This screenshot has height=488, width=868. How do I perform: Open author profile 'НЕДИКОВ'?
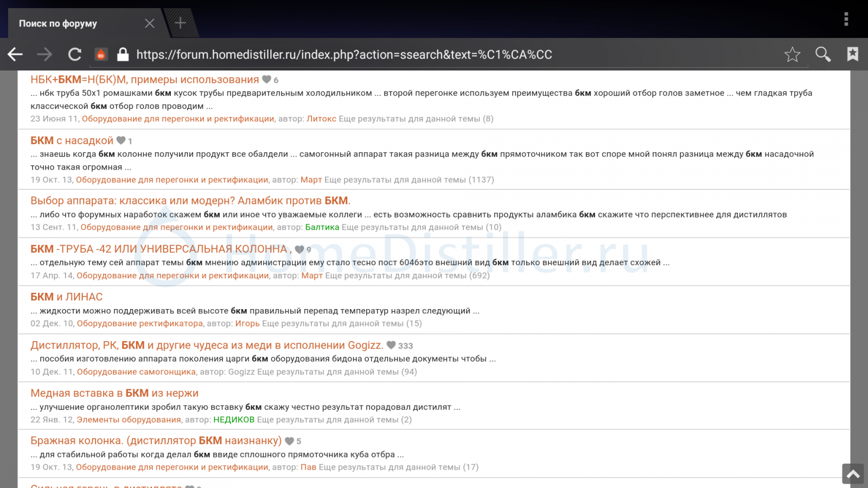[x=234, y=420]
